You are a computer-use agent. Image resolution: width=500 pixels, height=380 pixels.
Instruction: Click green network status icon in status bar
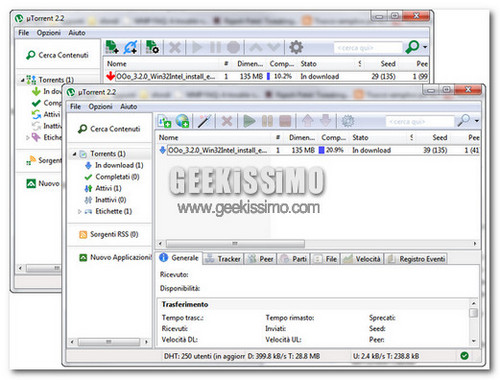pos(464,356)
